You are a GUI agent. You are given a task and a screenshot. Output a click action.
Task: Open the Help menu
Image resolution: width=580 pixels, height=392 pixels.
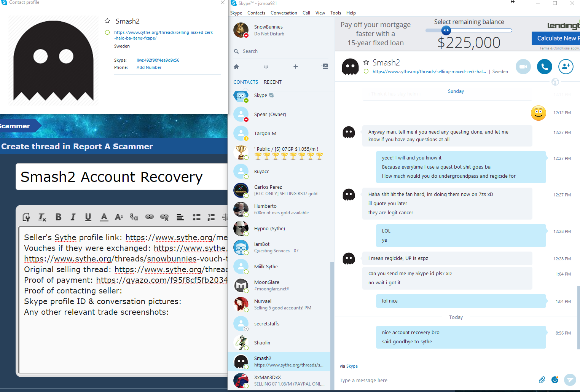[351, 13]
